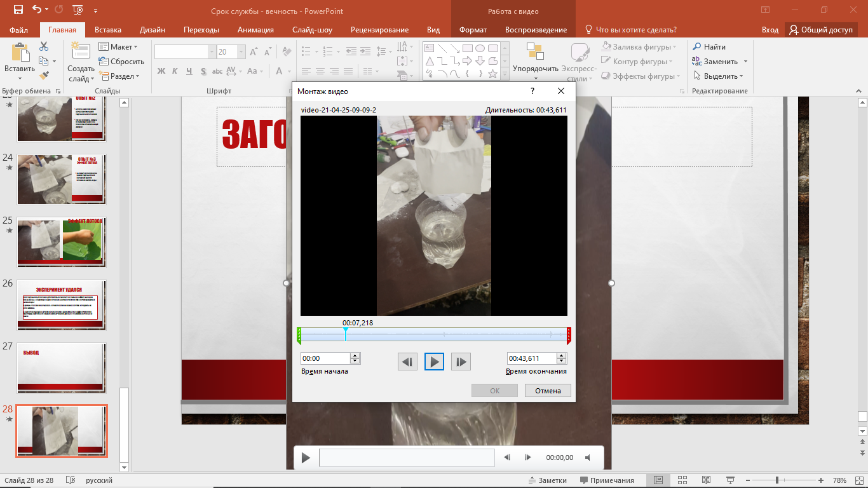Switch to the Воспроизведение tab
The height and width of the screenshot is (488, 868).
tap(536, 30)
